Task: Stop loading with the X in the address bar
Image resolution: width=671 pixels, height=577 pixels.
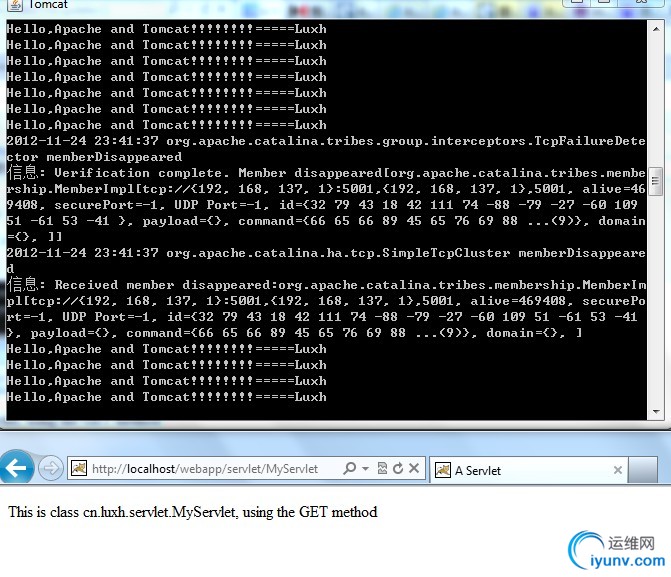Action: [x=413, y=468]
